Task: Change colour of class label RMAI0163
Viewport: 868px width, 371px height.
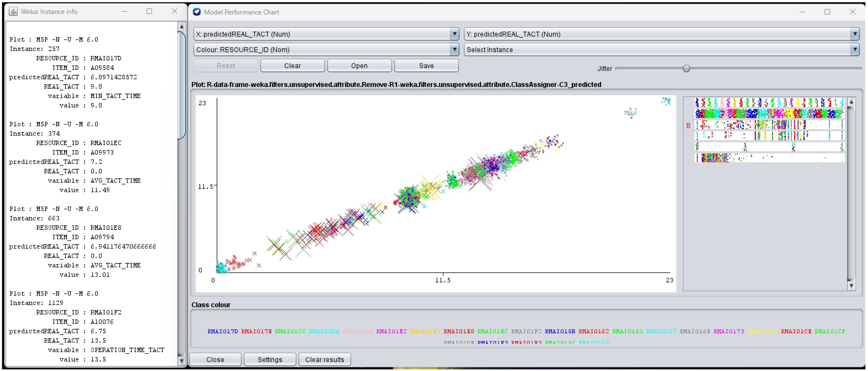Action: point(627,331)
